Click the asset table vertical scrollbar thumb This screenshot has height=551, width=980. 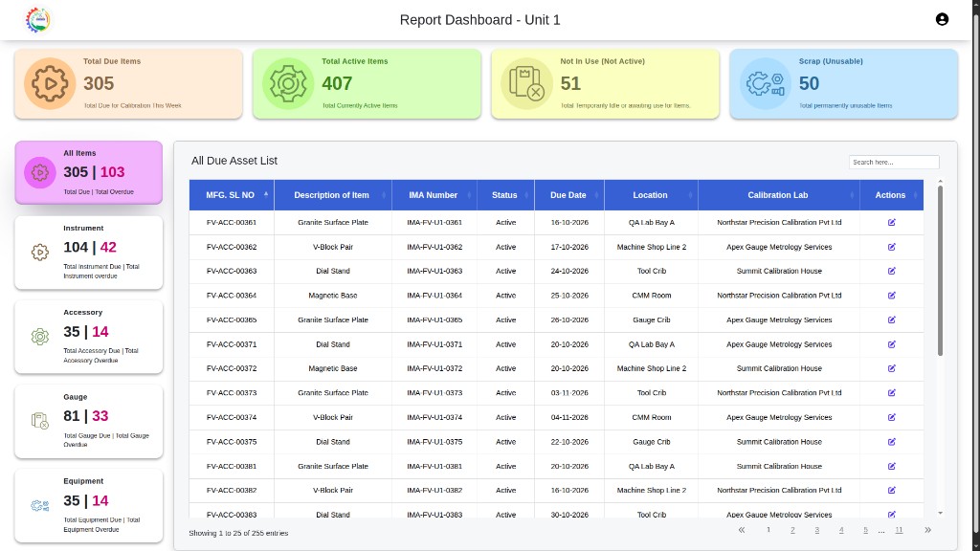pyautogui.click(x=940, y=271)
